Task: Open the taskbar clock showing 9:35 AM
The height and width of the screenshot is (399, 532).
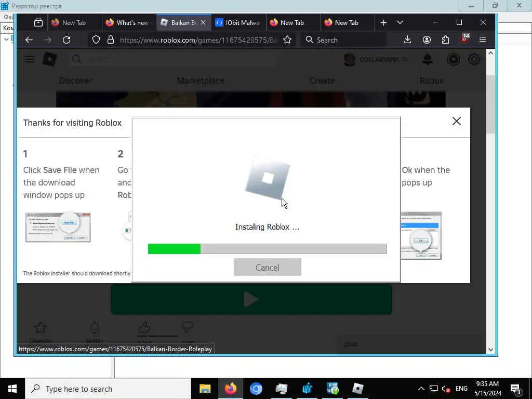Action: click(487, 389)
